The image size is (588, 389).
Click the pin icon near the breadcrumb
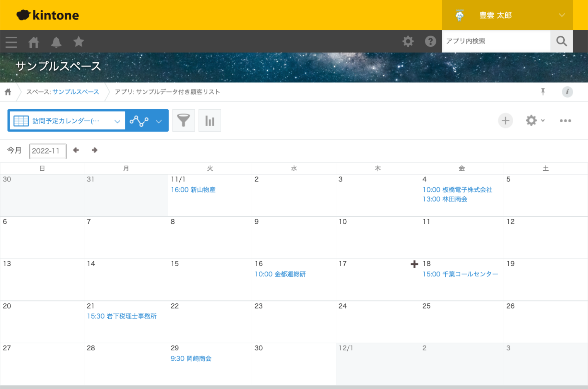coord(543,92)
